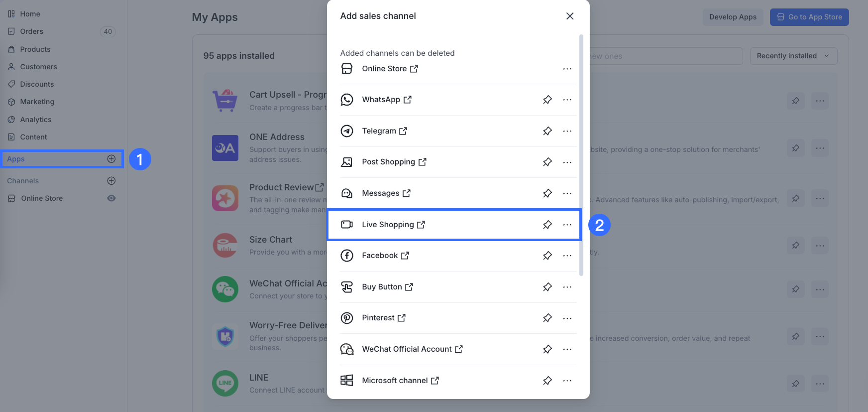Open more options for Live Shopping

[x=567, y=225]
